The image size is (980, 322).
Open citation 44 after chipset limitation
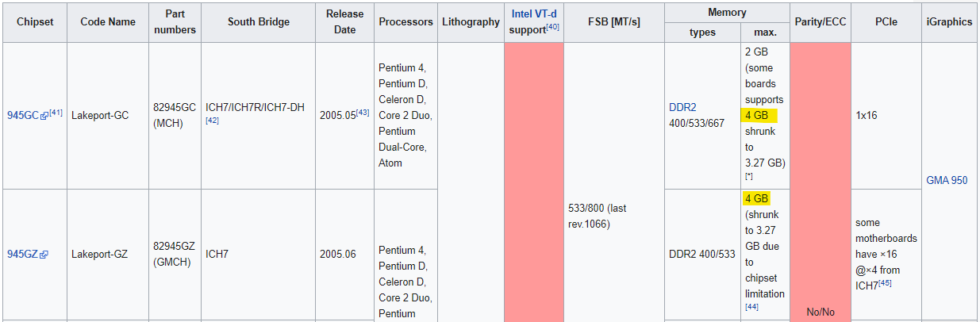point(752,307)
